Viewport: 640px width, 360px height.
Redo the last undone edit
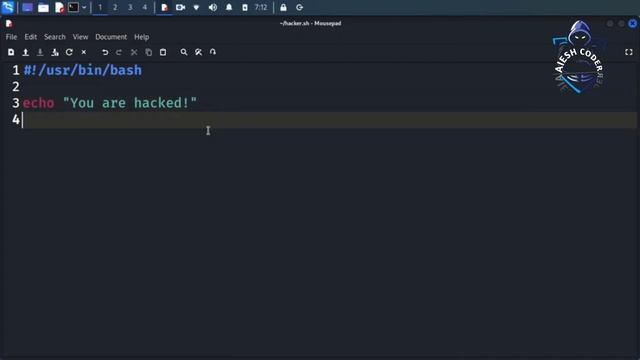(119, 52)
